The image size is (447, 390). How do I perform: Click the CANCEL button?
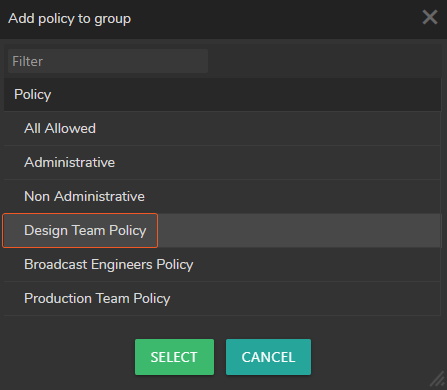point(268,357)
